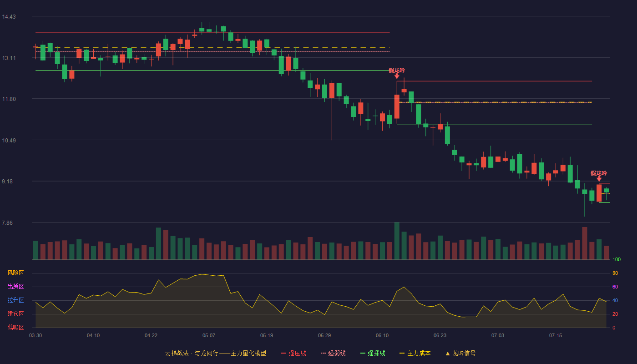Click the pink dotted 强弱线 legend icon
The image size is (637, 364).
[323, 353]
